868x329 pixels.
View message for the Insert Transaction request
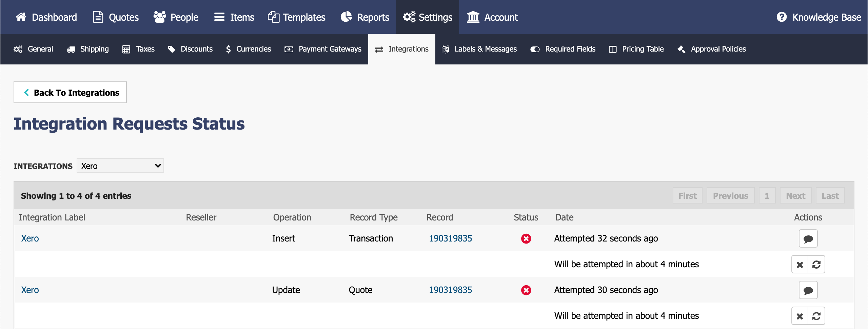(808, 238)
